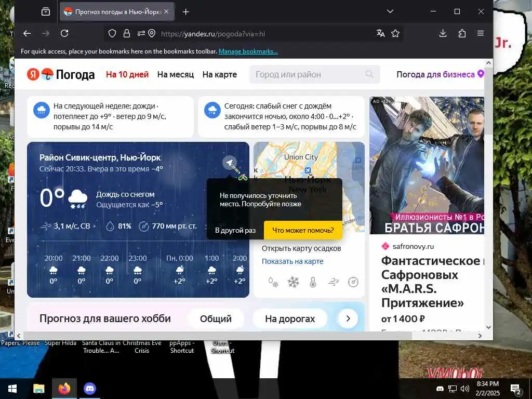Open File Explorer from taskbar
Viewport: 532px width, 399px height.
[x=38, y=389]
